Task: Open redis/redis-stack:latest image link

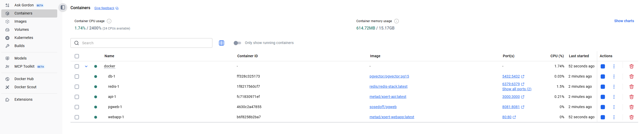Action: coord(388,86)
